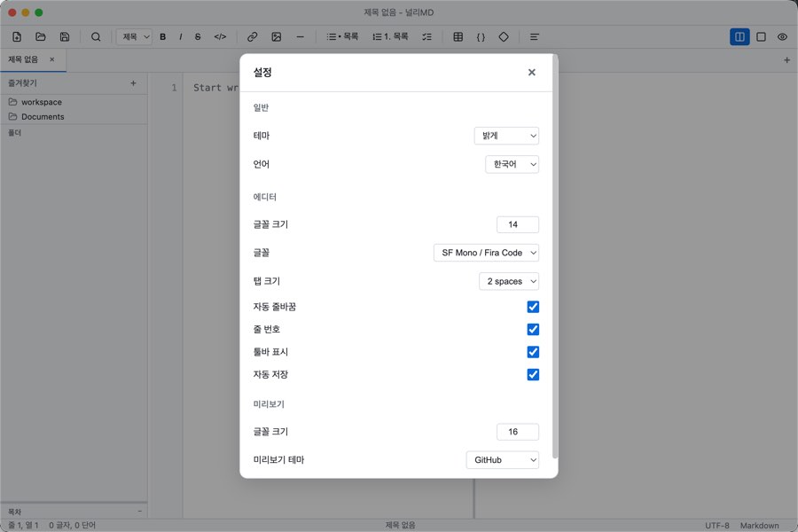Create a new file with toolbar icon
This screenshot has width=798, height=532.
tap(17, 36)
